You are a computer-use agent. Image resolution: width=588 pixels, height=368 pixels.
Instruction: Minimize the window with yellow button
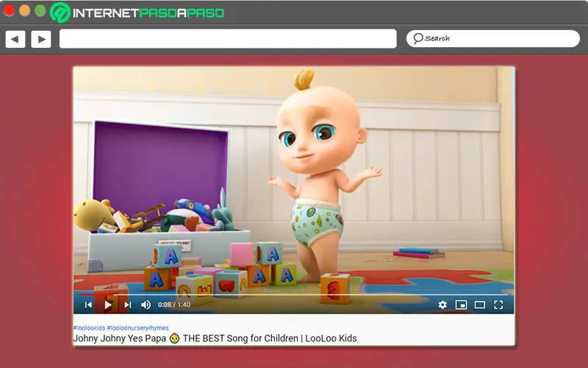click(24, 10)
